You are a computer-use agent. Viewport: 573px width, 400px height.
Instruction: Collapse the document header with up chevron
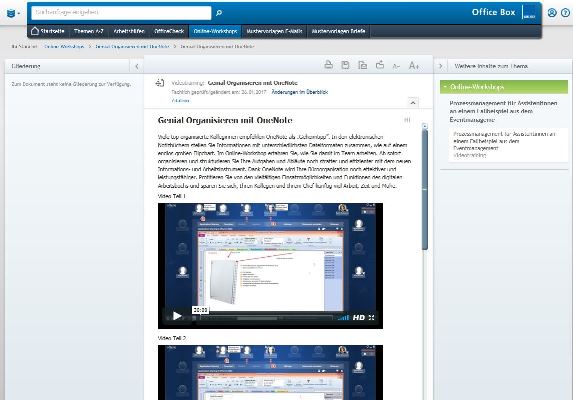coord(413,103)
